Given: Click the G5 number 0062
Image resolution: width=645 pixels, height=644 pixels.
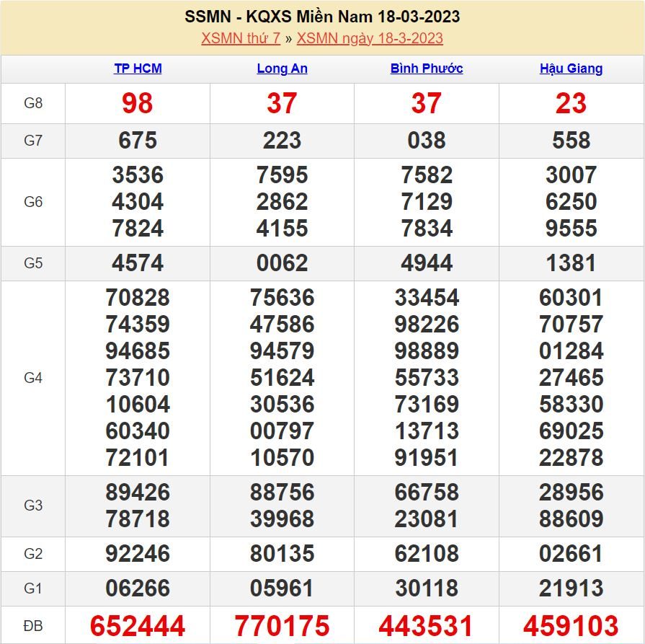Looking at the screenshot, I should point(283,263).
